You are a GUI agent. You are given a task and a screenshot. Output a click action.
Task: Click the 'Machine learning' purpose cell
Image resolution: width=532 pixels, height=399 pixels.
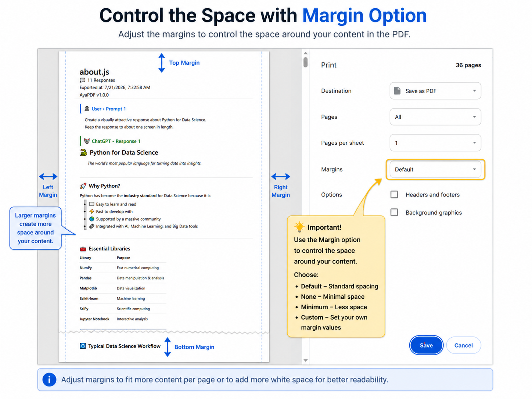click(x=131, y=299)
